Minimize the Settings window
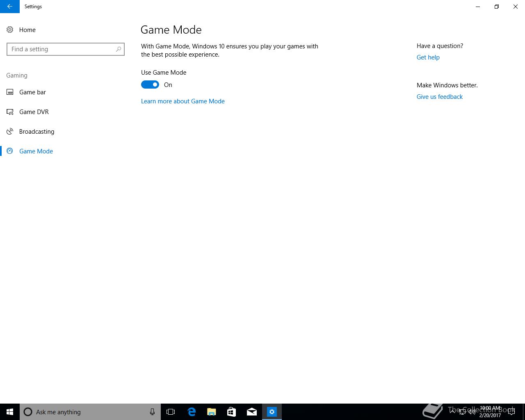The height and width of the screenshot is (420, 525). click(x=478, y=7)
